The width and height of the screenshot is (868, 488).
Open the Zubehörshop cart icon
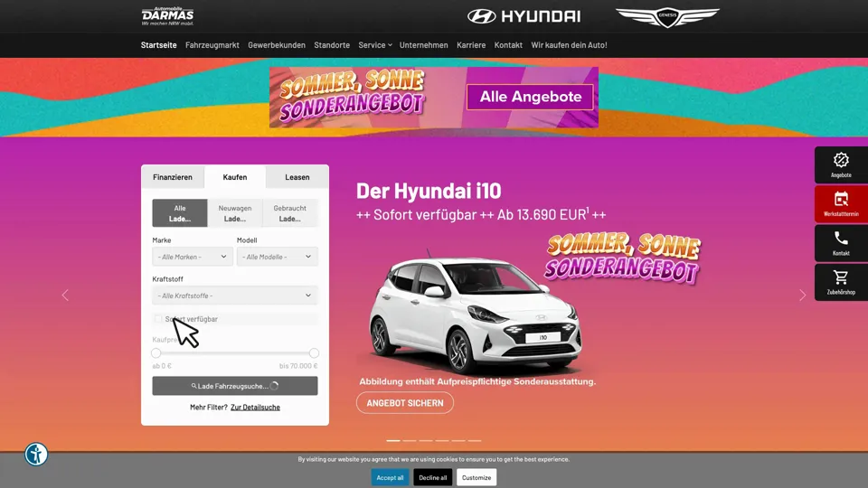point(841,282)
